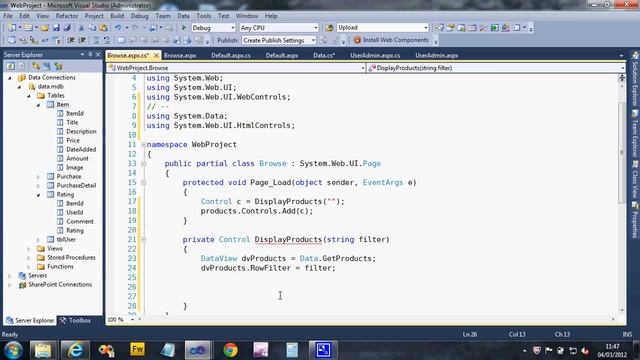The image size is (640, 360).
Task: Click the Save icon in the toolbar
Action: [56, 28]
